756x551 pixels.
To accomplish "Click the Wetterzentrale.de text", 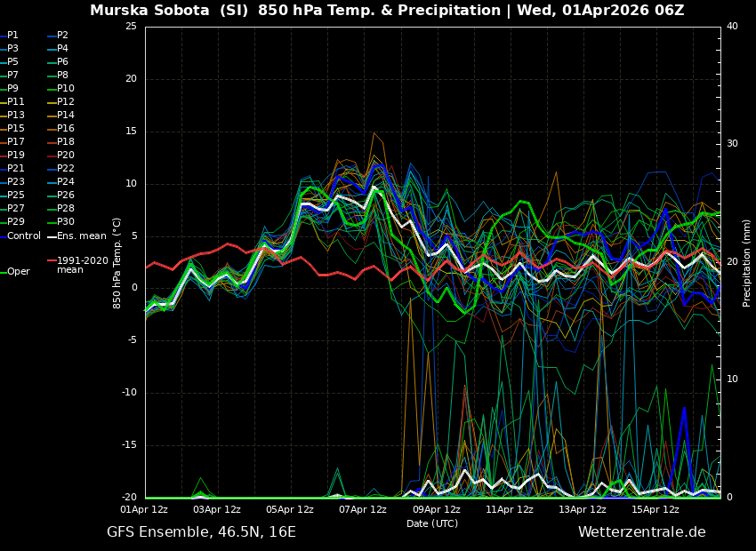I will coord(641,532).
